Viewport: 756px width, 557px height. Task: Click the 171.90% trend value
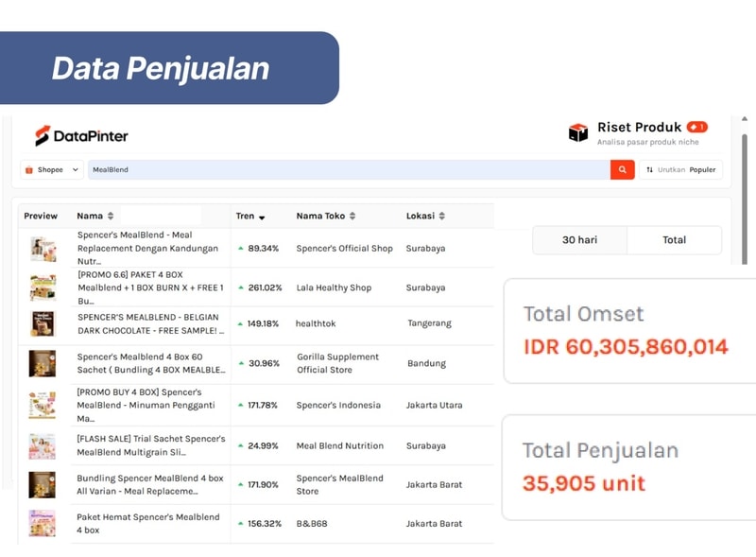263,484
